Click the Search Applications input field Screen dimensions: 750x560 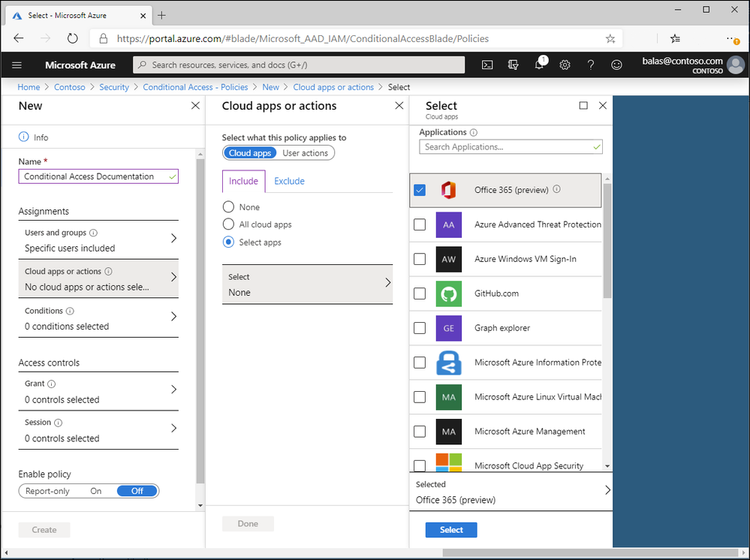[x=504, y=146]
